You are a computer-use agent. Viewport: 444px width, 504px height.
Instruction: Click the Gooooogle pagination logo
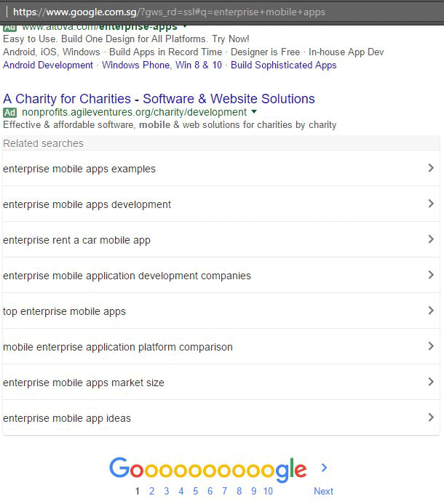click(208, 470)
